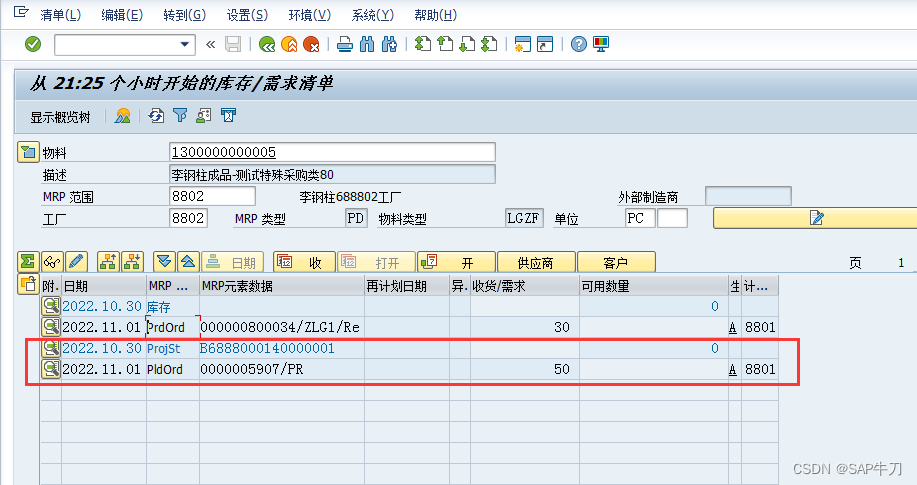917x485 pixels.
Task: Open the 环境(V) menu
Action: click(x=309, y=15)
